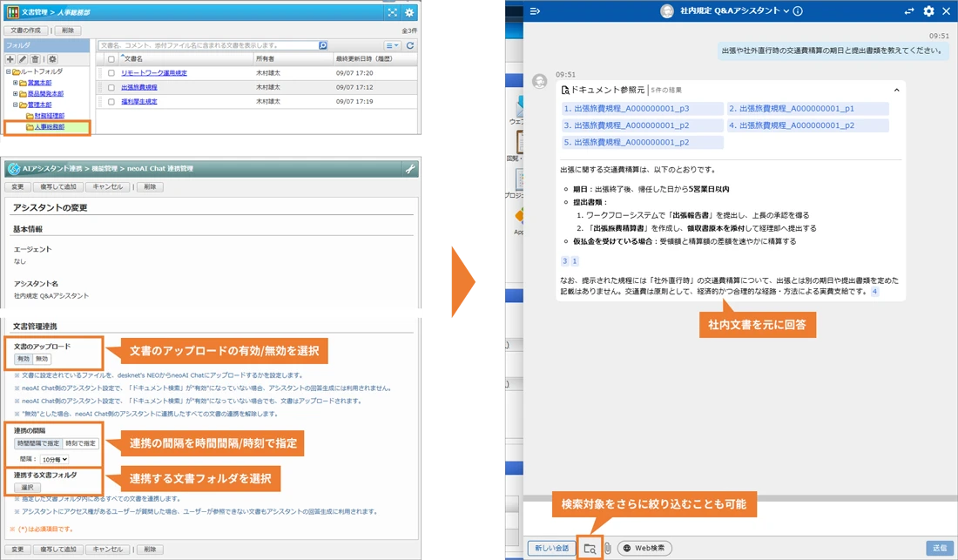Open chat settings gear icon
The width and height of the screenshot is (958, 560).
pyautogui.click(x=928, y=11)
